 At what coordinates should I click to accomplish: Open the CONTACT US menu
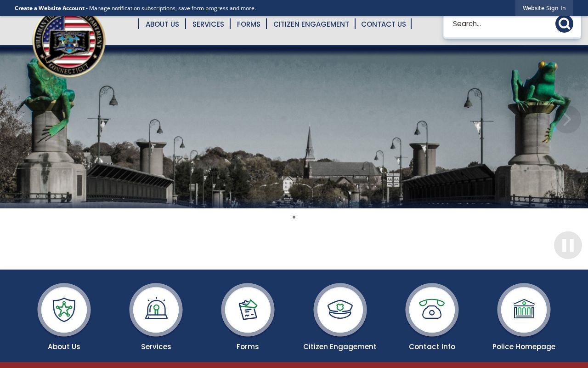(x=384, y=24)
